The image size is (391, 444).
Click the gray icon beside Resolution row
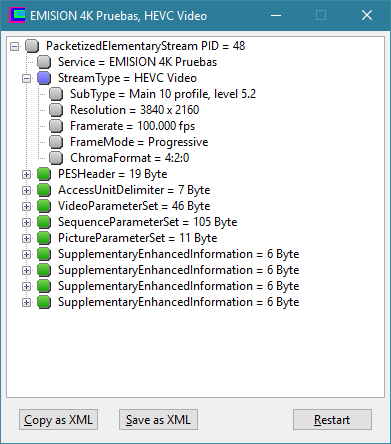(x=56, y=110)
